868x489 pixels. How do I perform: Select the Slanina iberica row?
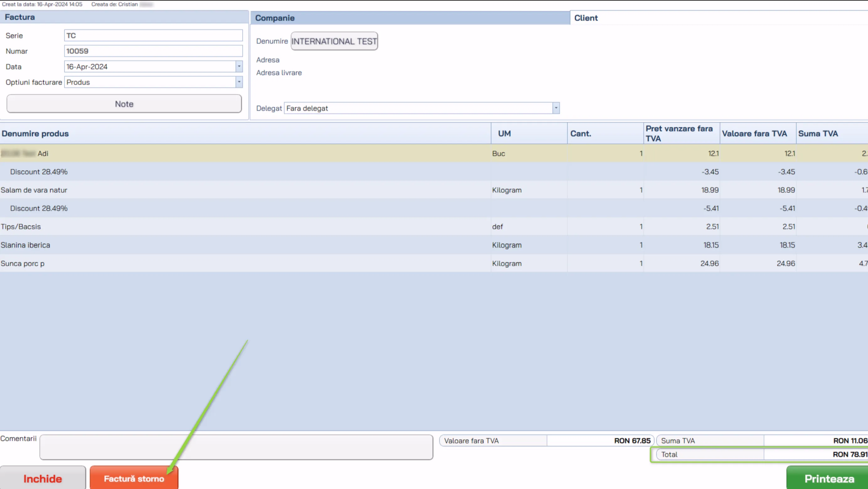coord(434,245)
